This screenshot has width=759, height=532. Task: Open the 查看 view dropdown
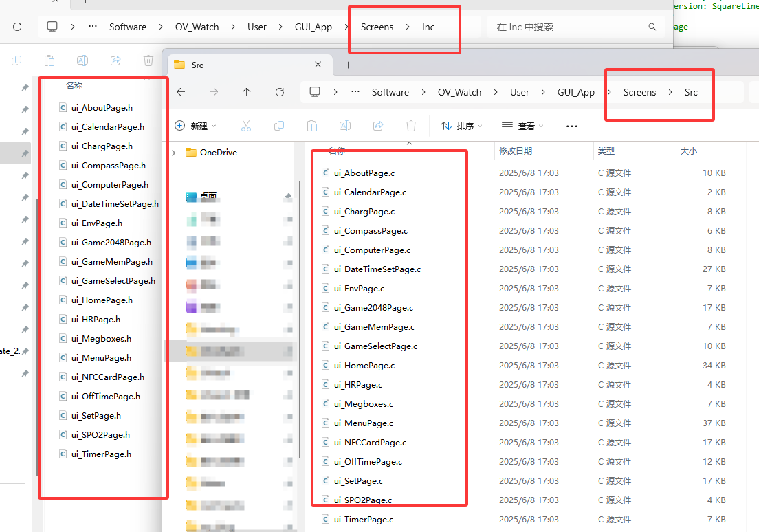click(522, 126)
